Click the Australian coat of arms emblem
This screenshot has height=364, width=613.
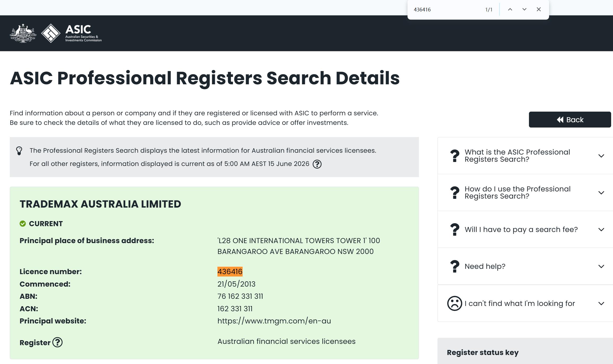click(x=23, y=33)
